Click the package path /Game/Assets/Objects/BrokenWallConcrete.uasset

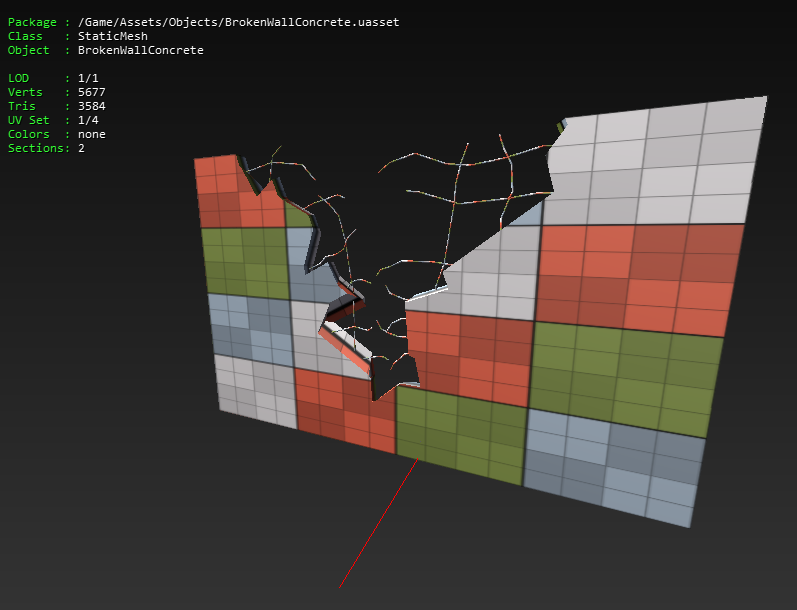tap(238, 22)
